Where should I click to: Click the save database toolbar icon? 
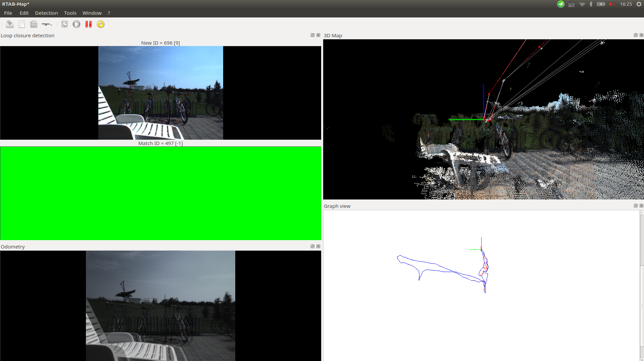(10, 24)
